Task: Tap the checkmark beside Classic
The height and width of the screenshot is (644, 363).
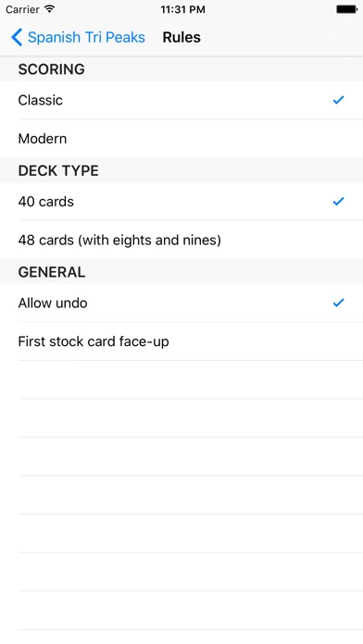Action: point(338,100)
